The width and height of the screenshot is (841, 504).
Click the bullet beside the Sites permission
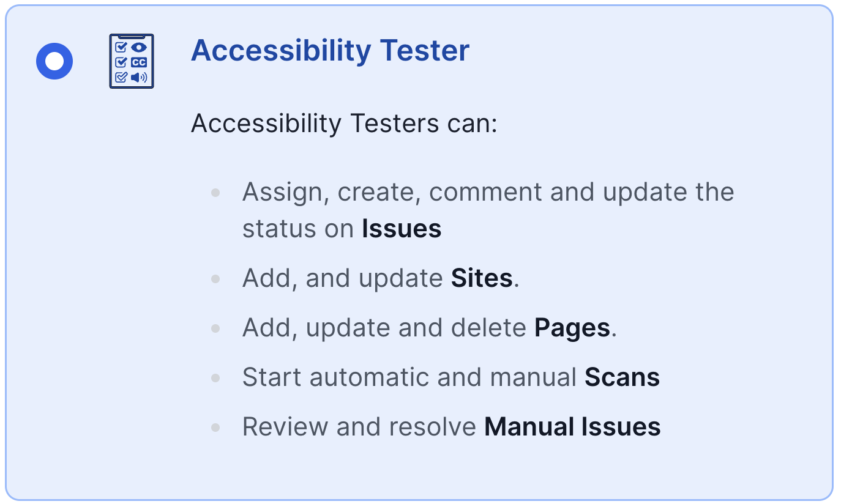tap(215, 279)
